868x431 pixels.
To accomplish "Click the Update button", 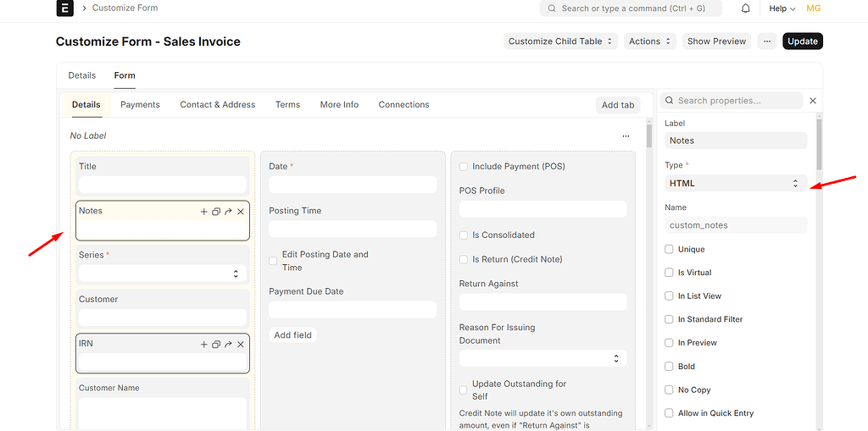I will point(803,41).
